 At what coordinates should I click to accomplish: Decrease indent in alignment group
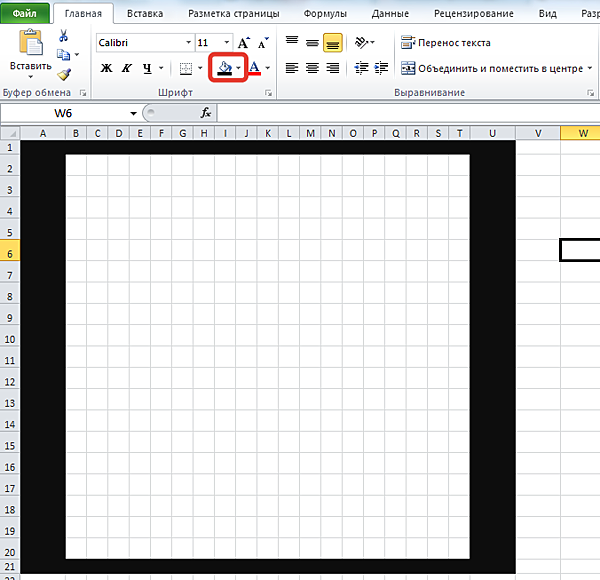(x=361, y=68)
